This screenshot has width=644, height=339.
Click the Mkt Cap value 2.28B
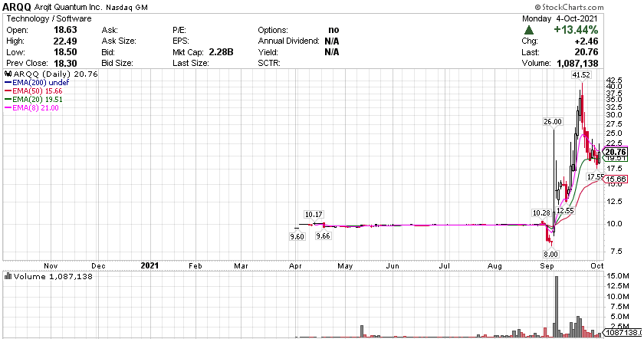click(221, 52)
